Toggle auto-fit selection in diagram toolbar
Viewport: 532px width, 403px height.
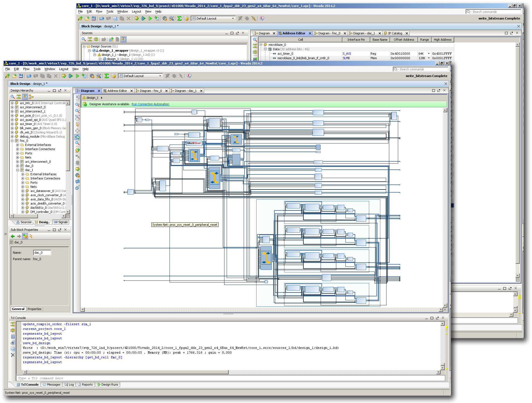[78, 137]
